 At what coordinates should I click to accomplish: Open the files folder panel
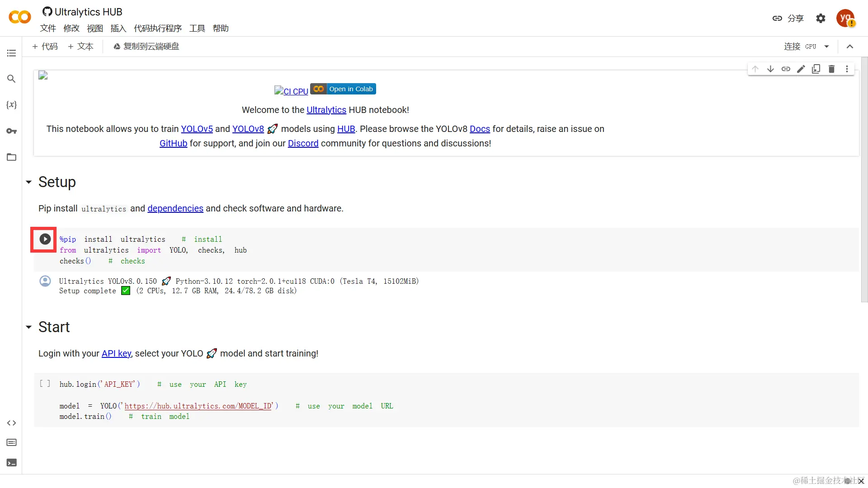[11, 157]
